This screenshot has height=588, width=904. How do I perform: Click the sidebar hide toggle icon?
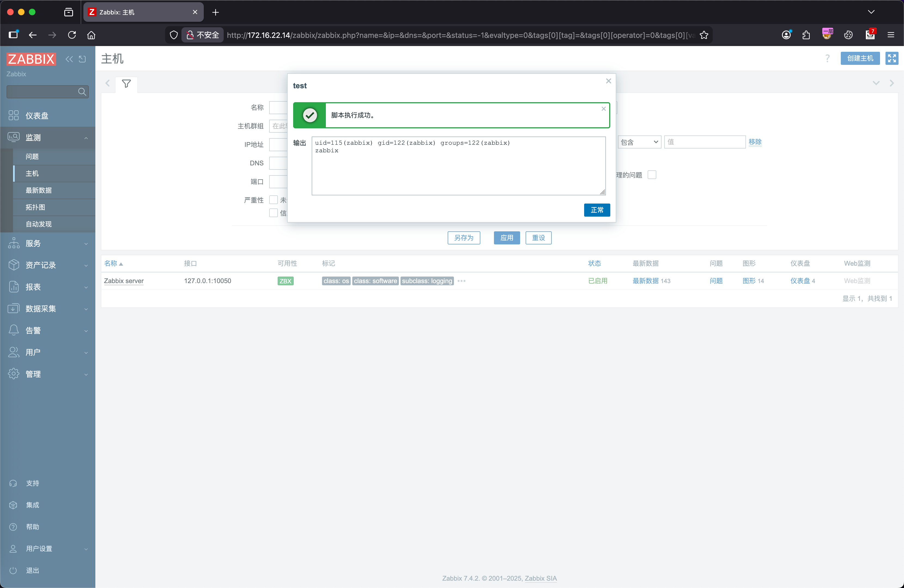(83, 59)
